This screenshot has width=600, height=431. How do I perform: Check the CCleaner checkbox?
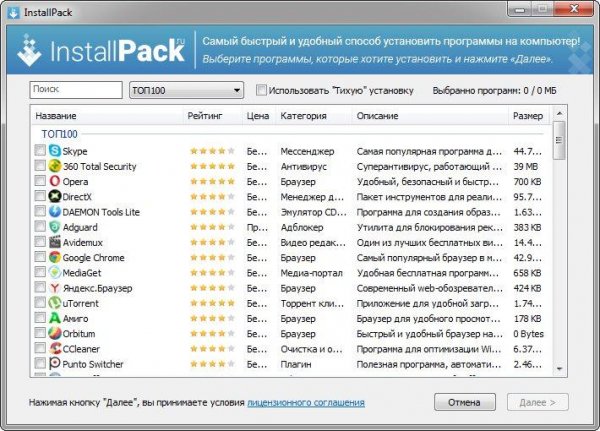coord(40,348)
